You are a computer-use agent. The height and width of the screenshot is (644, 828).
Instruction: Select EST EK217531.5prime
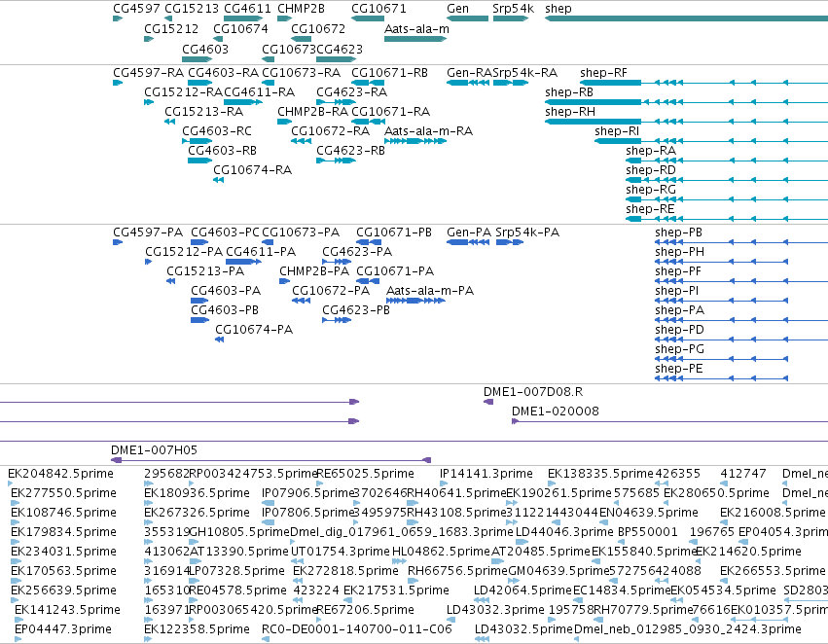[x=397, y=590]
